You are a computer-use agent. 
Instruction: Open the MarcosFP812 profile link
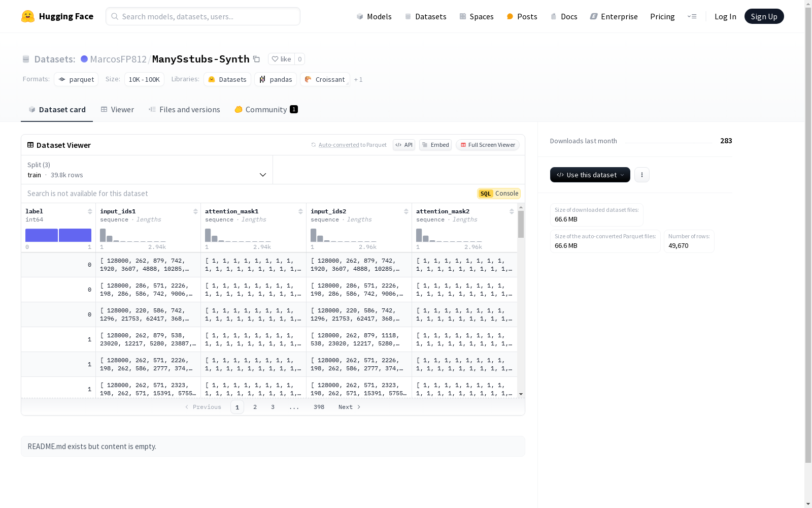point(118,59)
